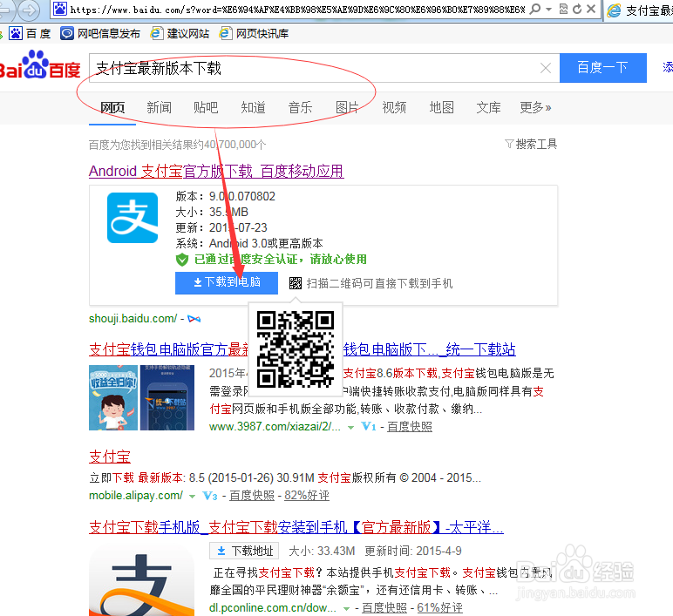
Task: Select the 知道 search tab
Action: (x=253, y=107)
